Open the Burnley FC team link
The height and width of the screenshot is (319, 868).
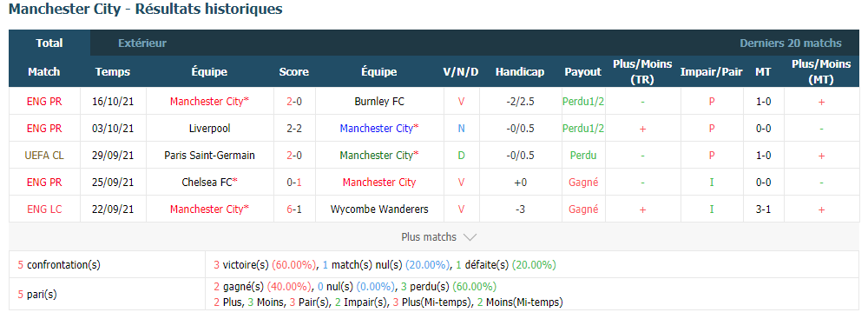coord(379,102)
